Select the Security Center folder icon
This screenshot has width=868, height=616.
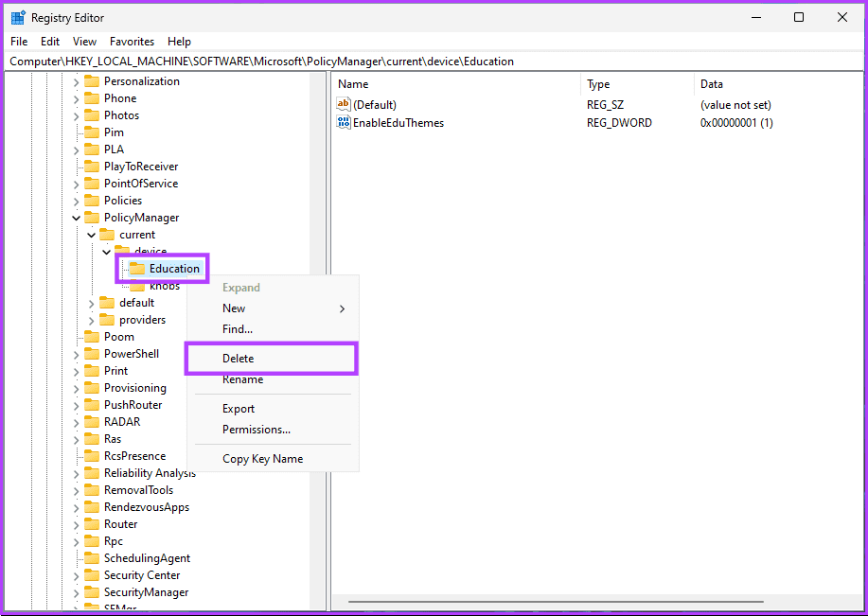tap(91, 575)
